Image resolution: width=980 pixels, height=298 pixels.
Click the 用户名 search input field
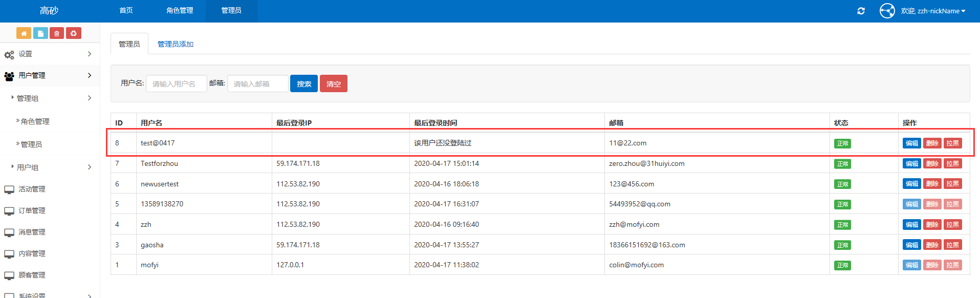click(x=177, y=83)
